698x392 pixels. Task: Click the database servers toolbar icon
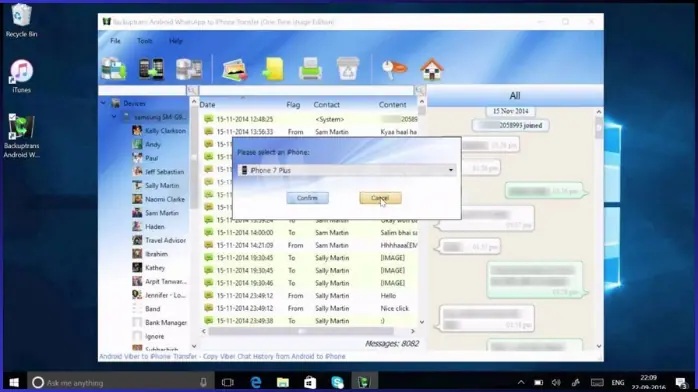[x=189, y=69]
